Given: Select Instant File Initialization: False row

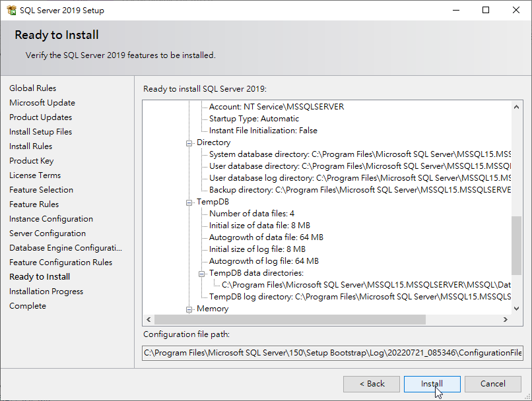Looking at the screenshot, I should click(x=263, y=131).
